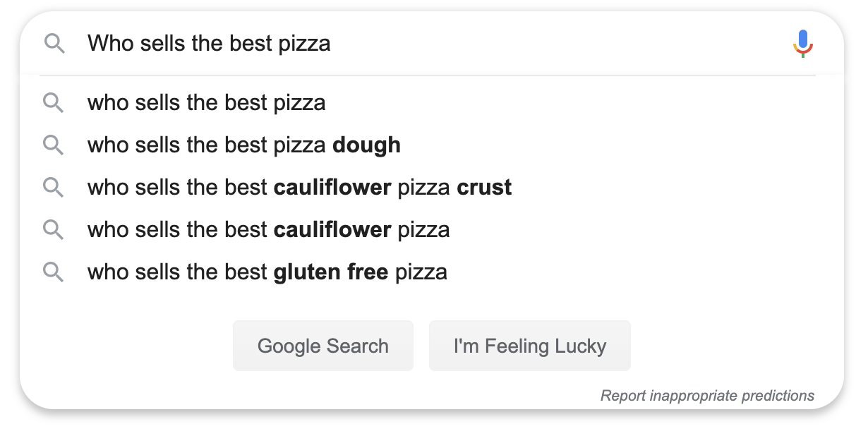Image resolution: width=868 pixels, height=436 pixels.
Task: Click the microphone voice search icon
Action: (x=802, y=42)
